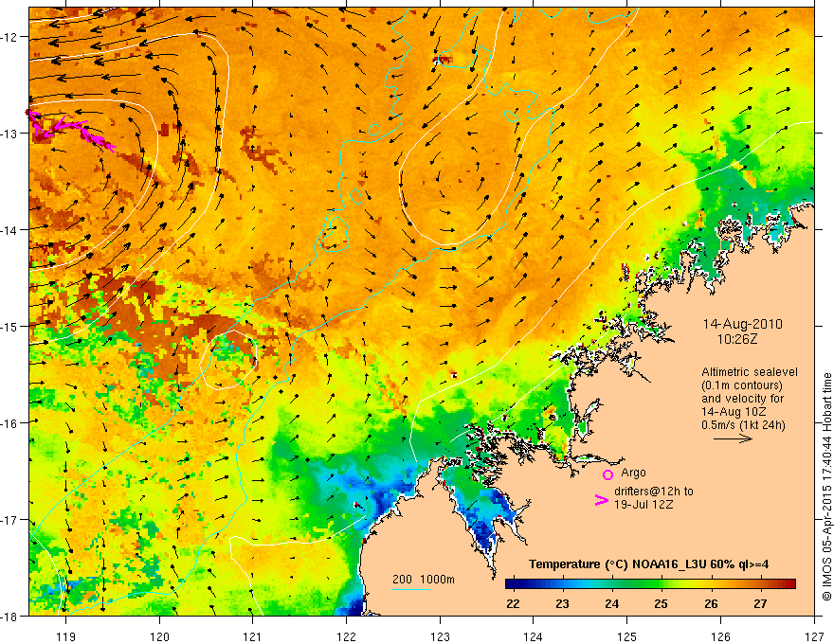This screenshot has width=834, height=644.
Task: Click colorbar tick label '26'
Action: click(711, 603)
